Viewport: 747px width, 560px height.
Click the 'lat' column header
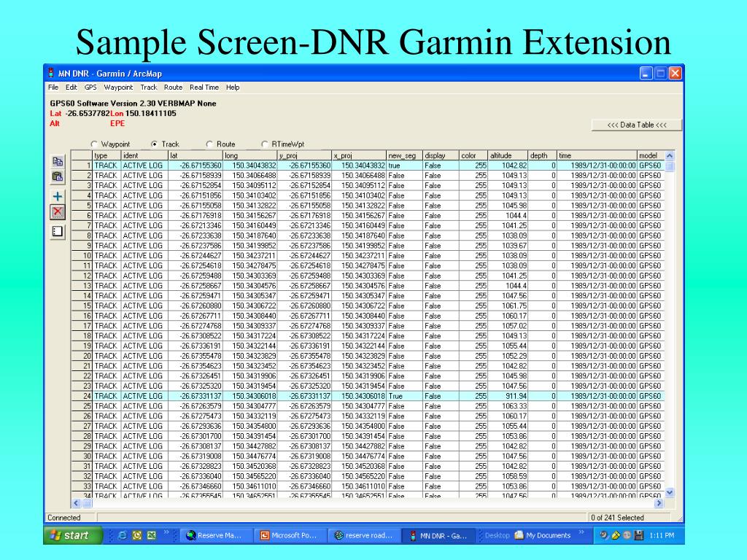(196, 155)
